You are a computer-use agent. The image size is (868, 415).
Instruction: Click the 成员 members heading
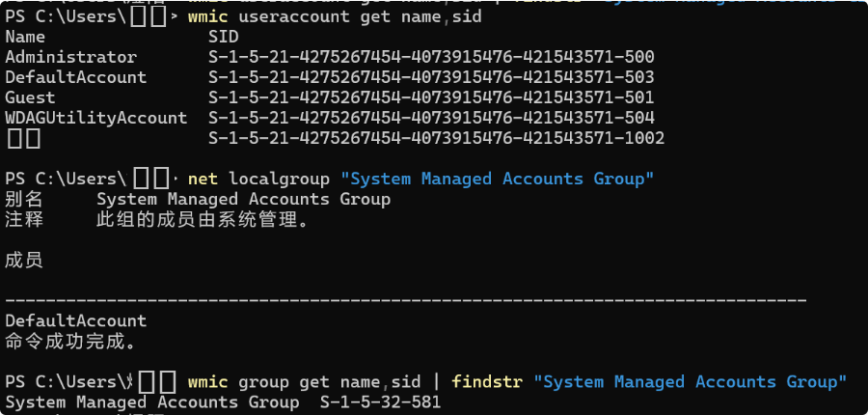click(24, 260)
